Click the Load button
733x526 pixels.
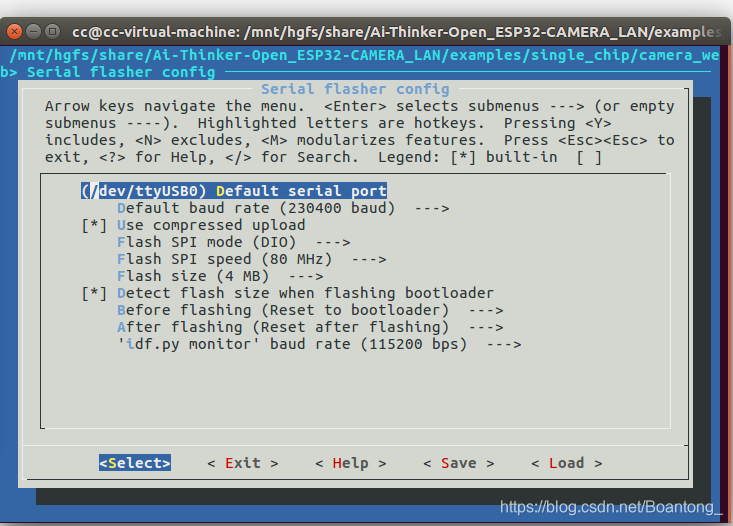(567, 463)
